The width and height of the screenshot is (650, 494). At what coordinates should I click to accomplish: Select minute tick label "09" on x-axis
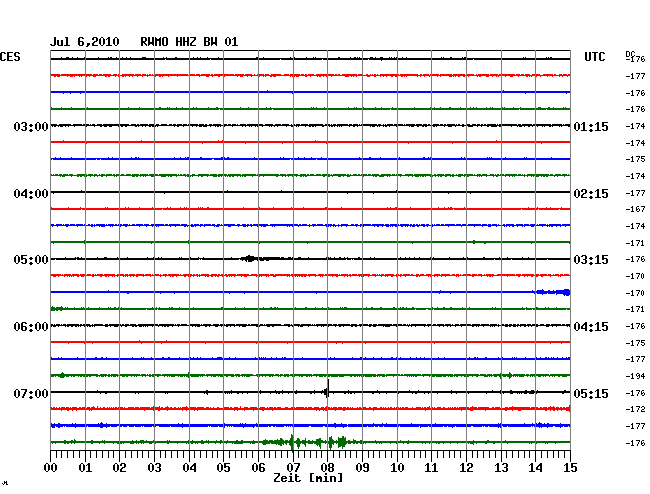pyautogui.click(x=362, y=468)
